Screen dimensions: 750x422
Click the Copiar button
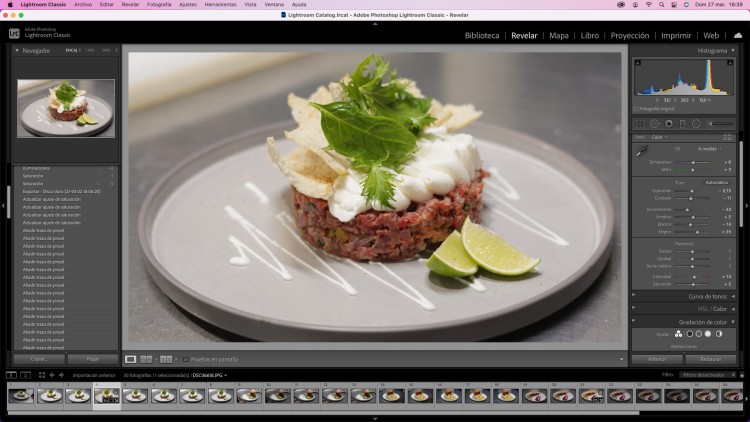pos(39,359)
